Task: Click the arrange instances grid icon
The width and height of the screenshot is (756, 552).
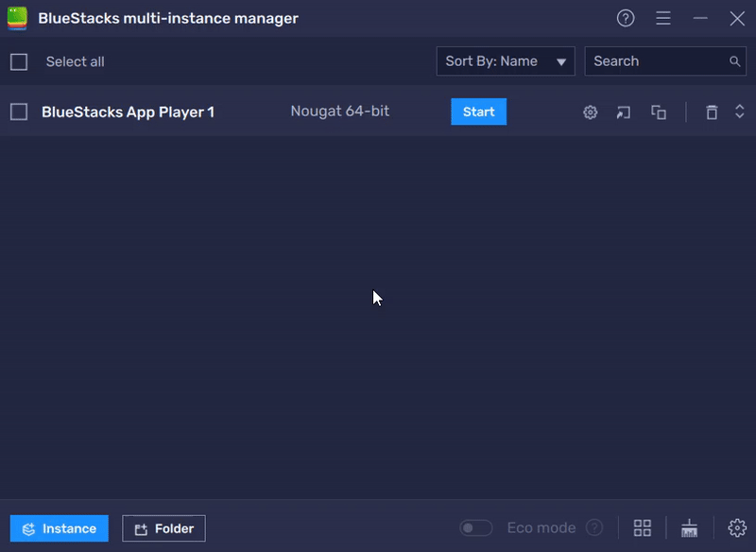Action: pyautogui.click(x=643, y=528)
